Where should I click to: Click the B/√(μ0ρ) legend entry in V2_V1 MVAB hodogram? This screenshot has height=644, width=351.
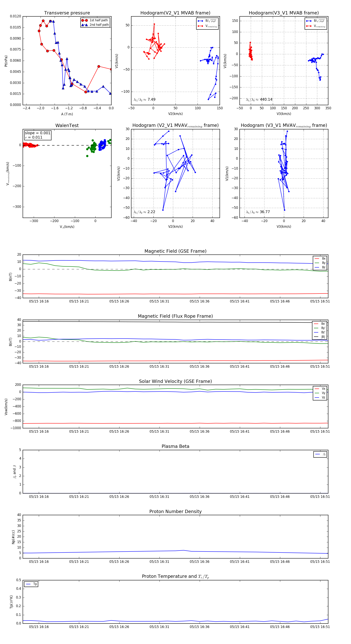point(207,21)
